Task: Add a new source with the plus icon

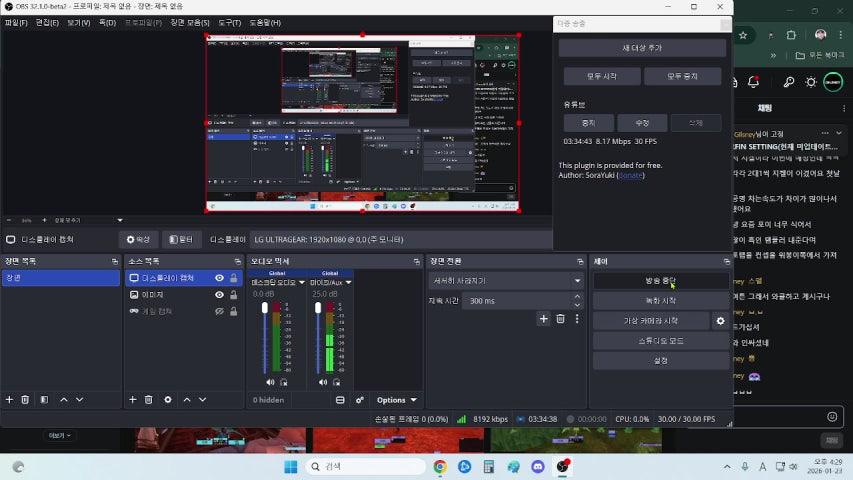Action: [132, 399]
